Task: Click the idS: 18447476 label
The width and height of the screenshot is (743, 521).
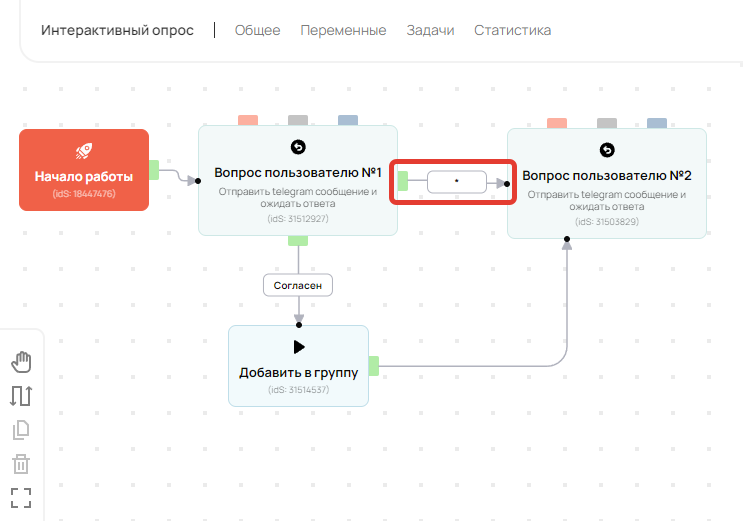Action: point(84,193)
